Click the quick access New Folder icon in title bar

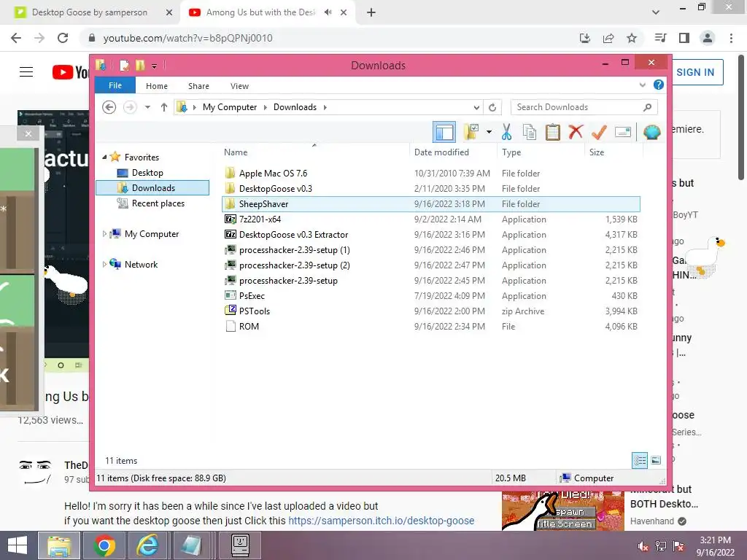[140, 65]
